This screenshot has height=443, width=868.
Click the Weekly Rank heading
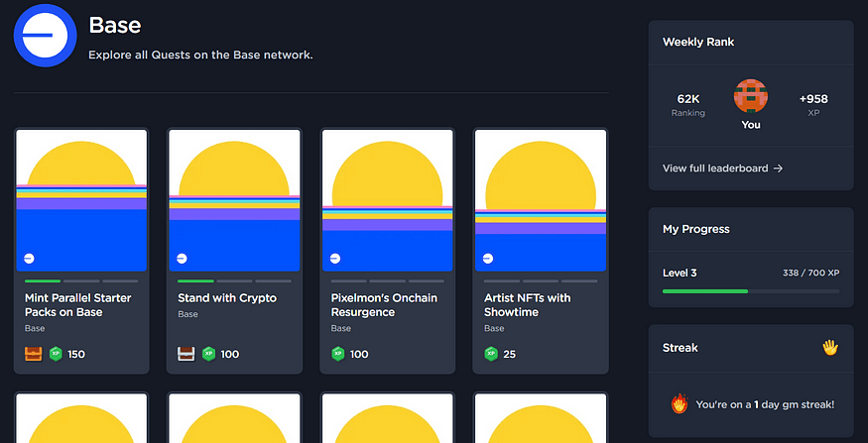[x=698, y=42]
